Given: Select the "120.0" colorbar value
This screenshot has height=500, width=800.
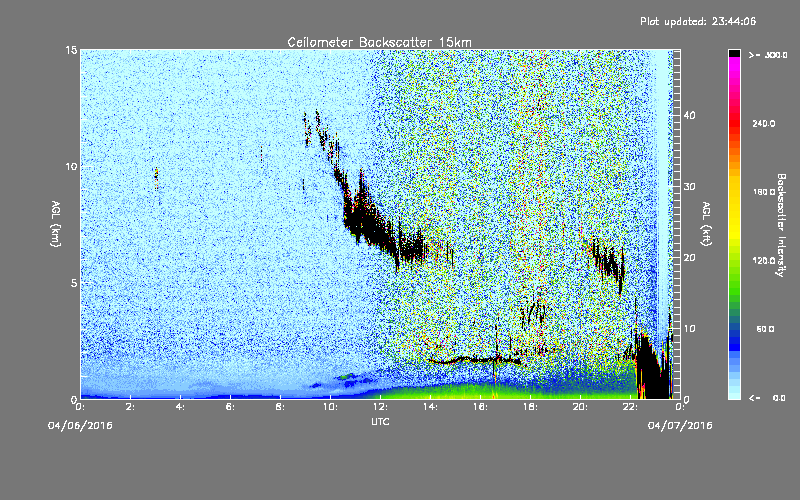Looking at the screenshot, I should tap(764, 260).
